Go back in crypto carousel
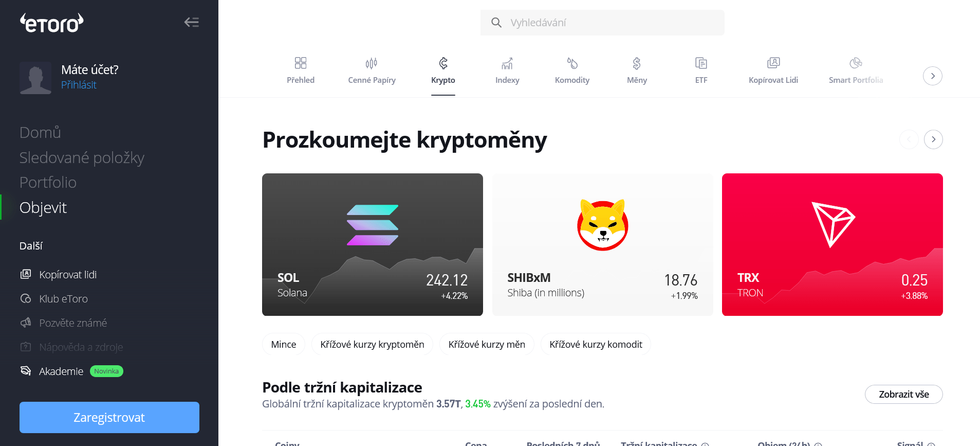The width and height of the screenshot is (980, 446). (909, 139)
